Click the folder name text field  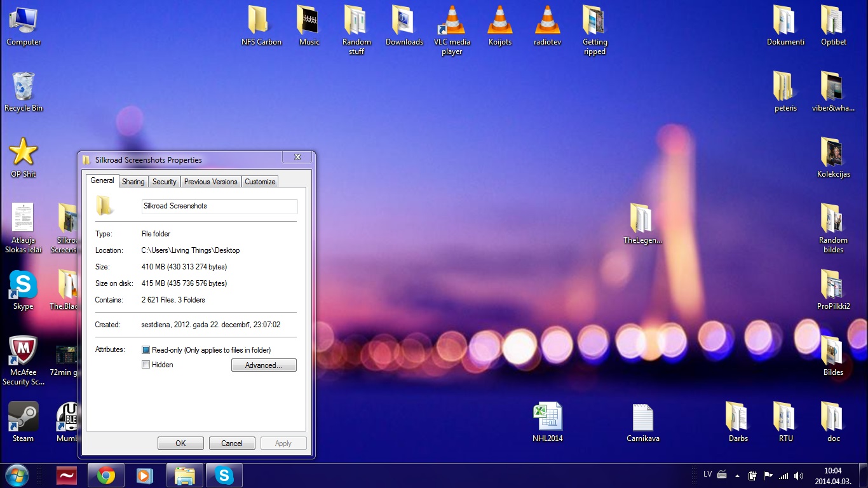point(219,207)
